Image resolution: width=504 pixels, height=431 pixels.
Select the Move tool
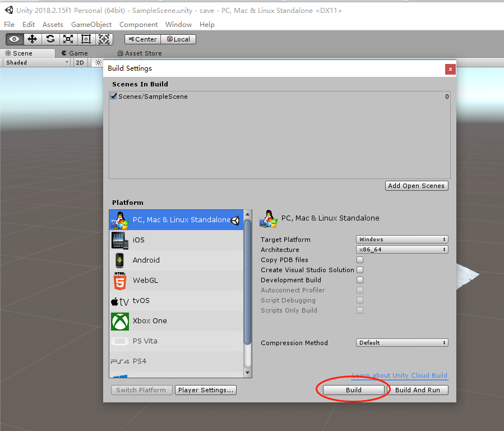[32, 39]
